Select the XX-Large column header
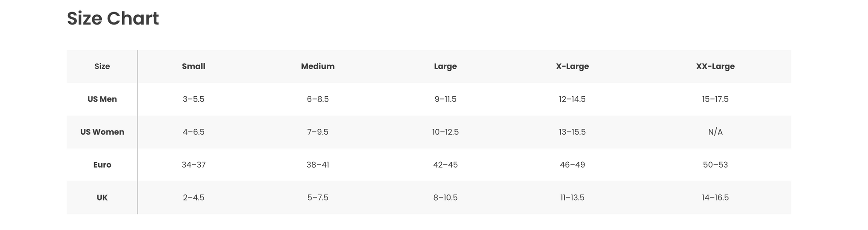868x230 pixels. coord(715,66)
